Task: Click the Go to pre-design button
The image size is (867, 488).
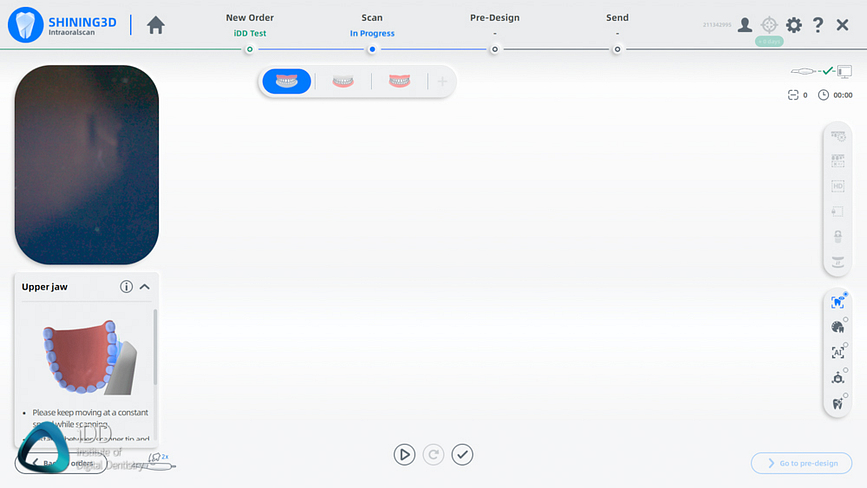Action: (x=801, y=463)
